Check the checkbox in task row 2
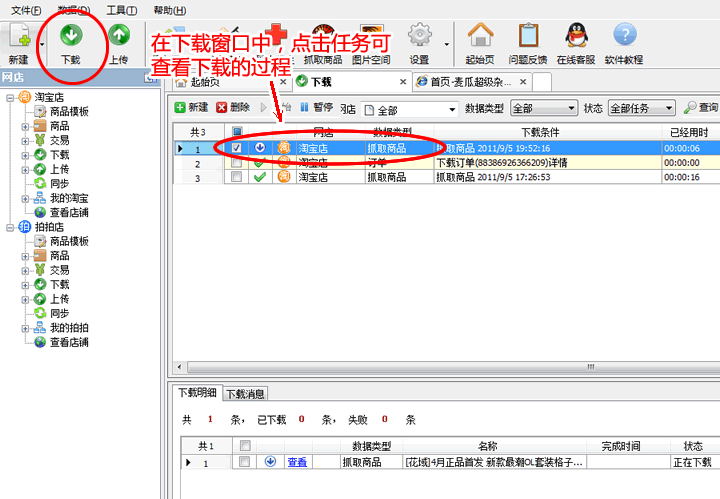Screen dimensions: 720x499 coord(236,163)
